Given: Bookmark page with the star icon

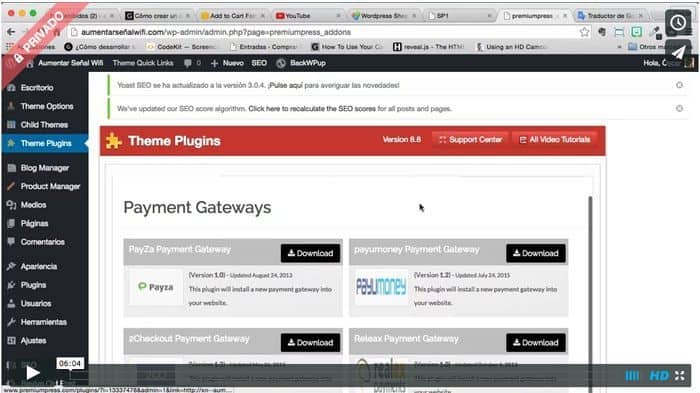Looking at the screenshot, I should pos(584,32).
